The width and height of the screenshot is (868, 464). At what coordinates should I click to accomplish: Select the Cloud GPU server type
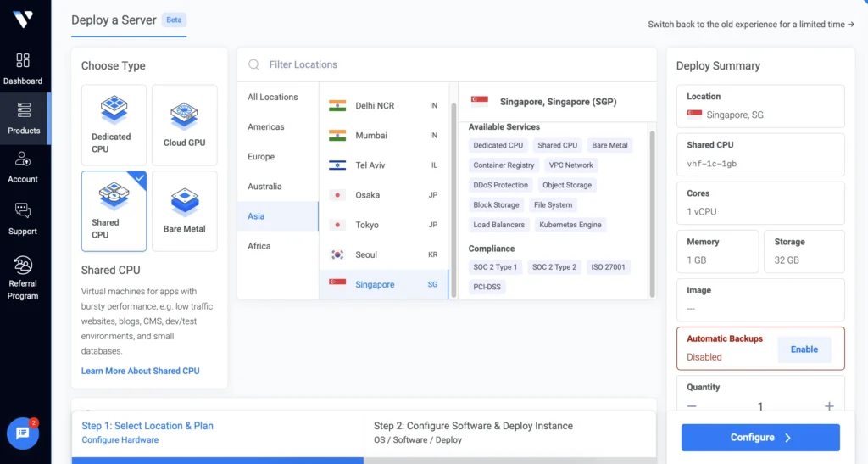pyautogui.click(x=184, y=125)
